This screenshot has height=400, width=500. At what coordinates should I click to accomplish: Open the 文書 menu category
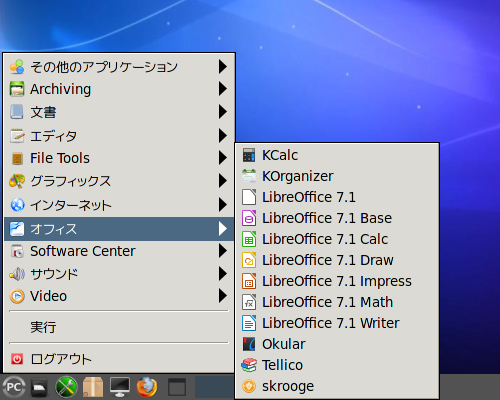(119, 112)
